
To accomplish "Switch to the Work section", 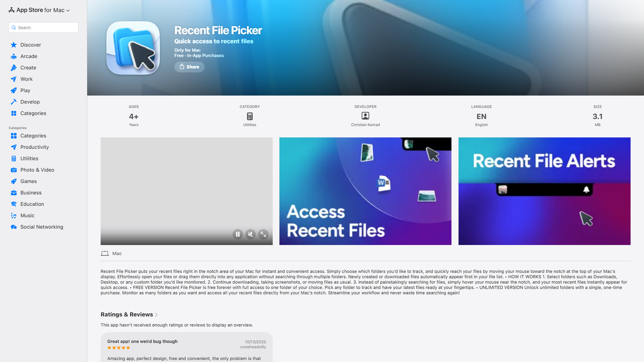I will click(27, 79).
